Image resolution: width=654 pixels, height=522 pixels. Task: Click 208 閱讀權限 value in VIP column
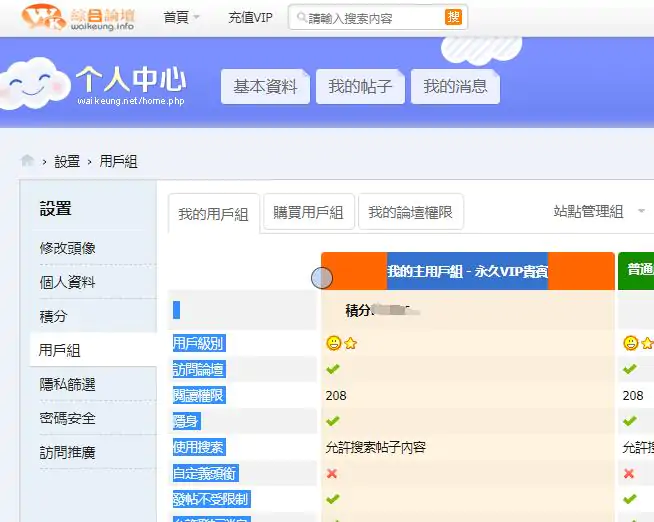point(336,396)
